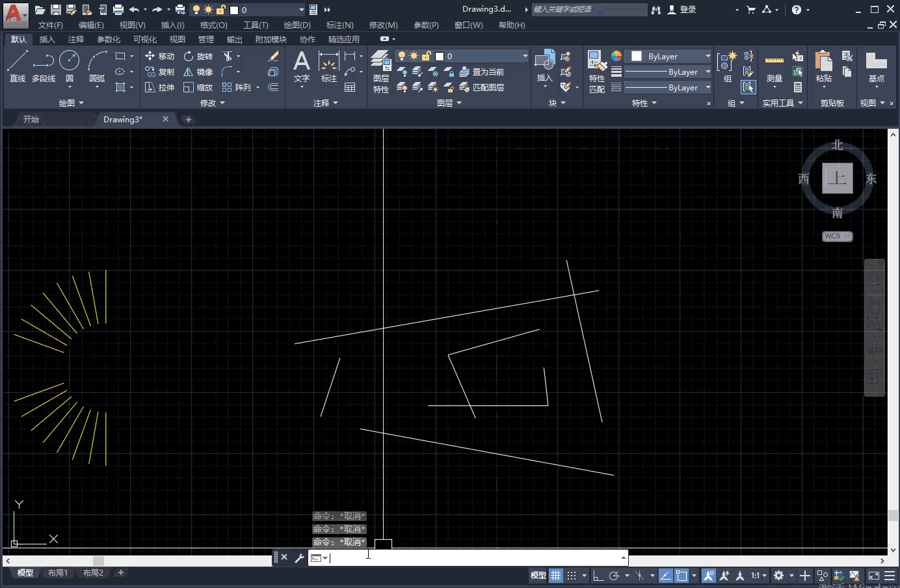Choose the Rotate (旋转) tool
The image size is (900, 588).
pyautogui.click(x=198, y=57)
